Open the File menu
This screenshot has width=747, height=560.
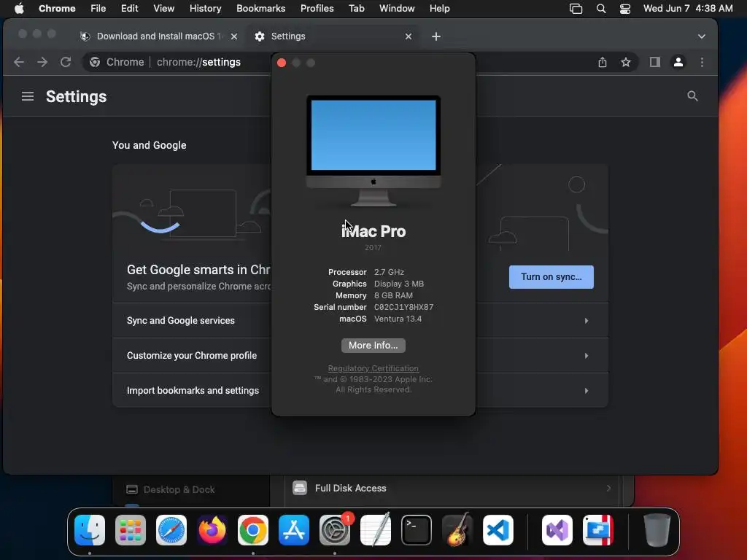[x=98, y=9]
